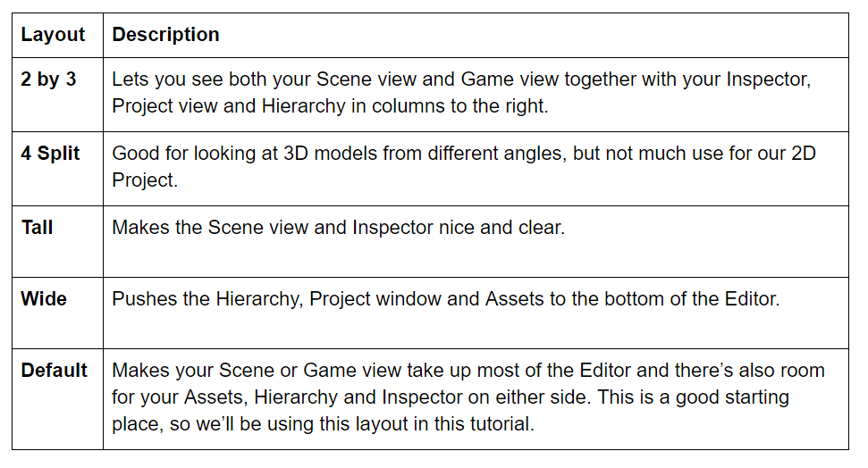Viewport: 868px width, 468px height.
Task: Click the line starting "Makes your Scene or Game"
Action: (468, 370)
